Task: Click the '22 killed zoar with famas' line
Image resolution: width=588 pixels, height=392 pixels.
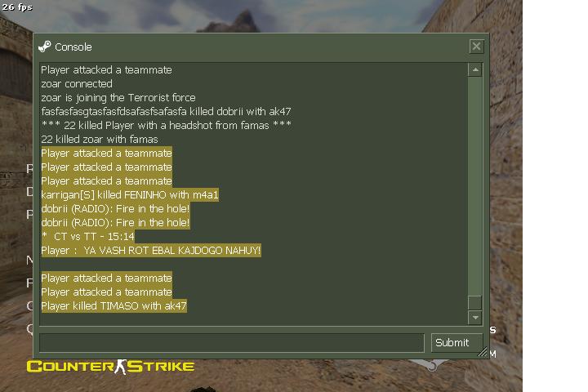Action: [x=100, y=139]
